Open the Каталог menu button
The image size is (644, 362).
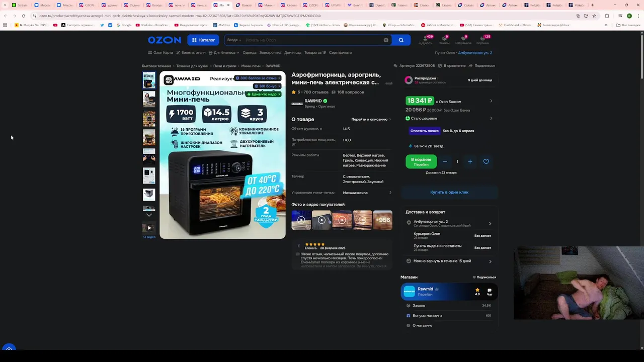[x=203, y=40]
